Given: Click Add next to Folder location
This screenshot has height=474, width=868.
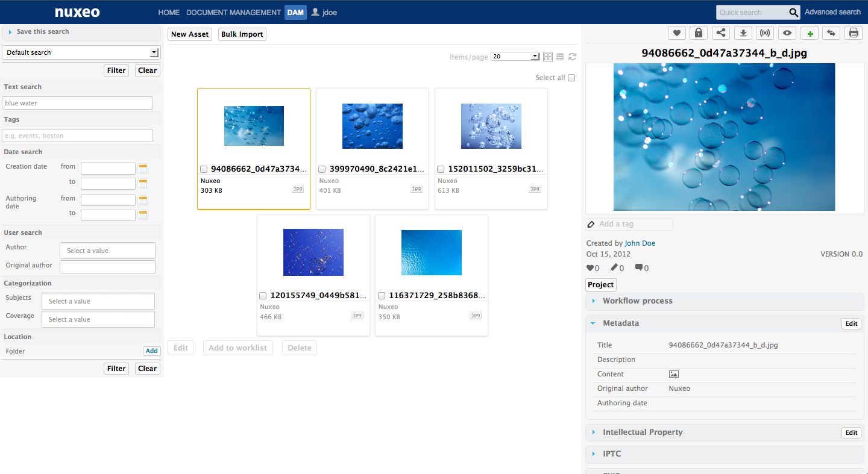Looking at the screenshot, I should point(152,351).
